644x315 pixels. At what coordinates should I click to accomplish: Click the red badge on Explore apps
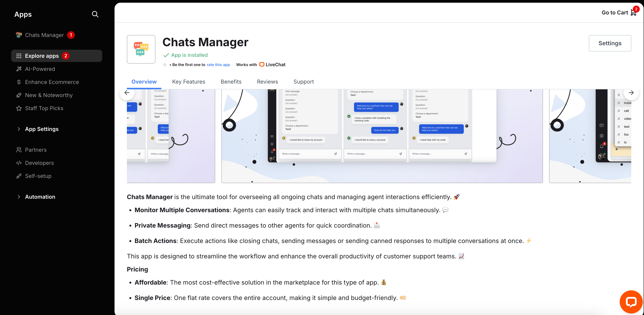(x=66, y=56)
